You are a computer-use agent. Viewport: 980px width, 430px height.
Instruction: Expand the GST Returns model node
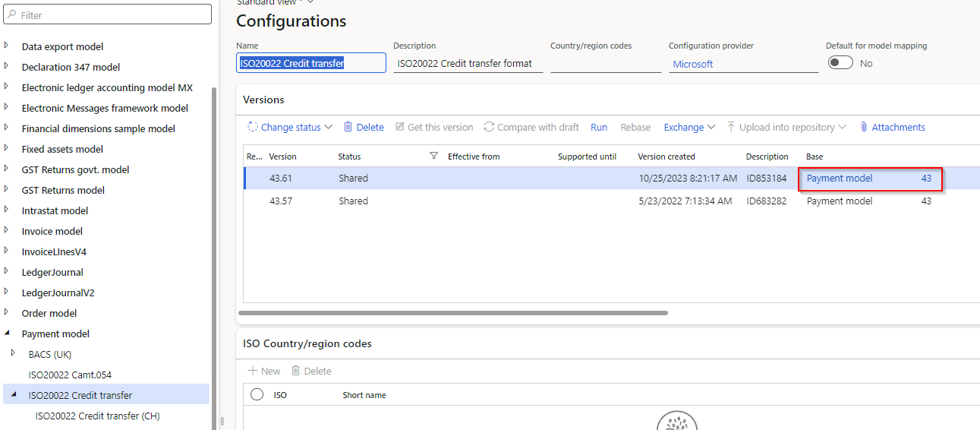(6, 189)
